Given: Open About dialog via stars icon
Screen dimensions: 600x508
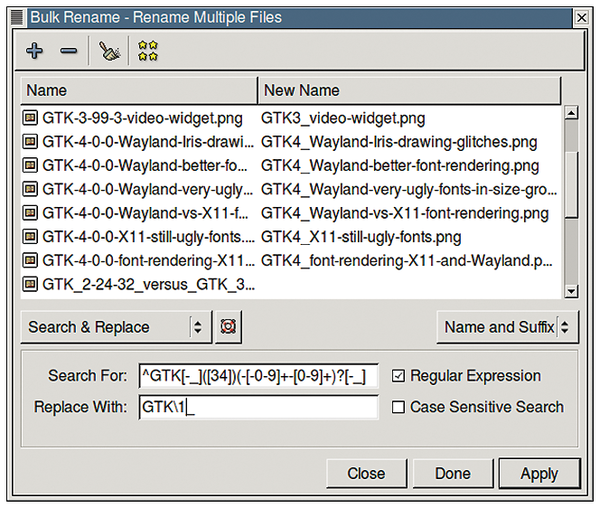Looking at the screenshot, I should [x=148, y=51].
